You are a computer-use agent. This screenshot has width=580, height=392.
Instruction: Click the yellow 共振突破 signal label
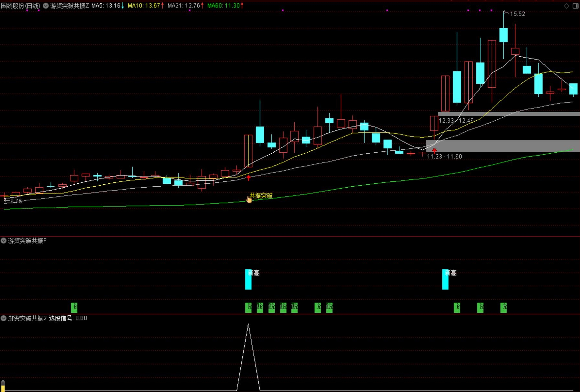tap(261, 196)
